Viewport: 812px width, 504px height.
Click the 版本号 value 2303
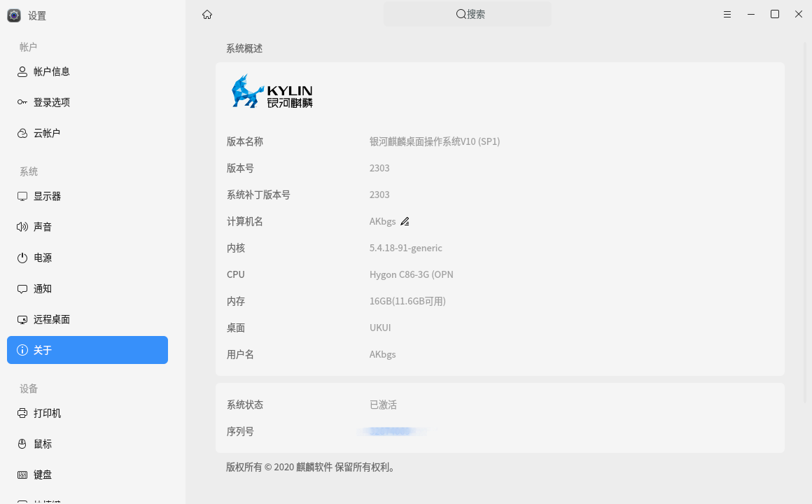379,168
